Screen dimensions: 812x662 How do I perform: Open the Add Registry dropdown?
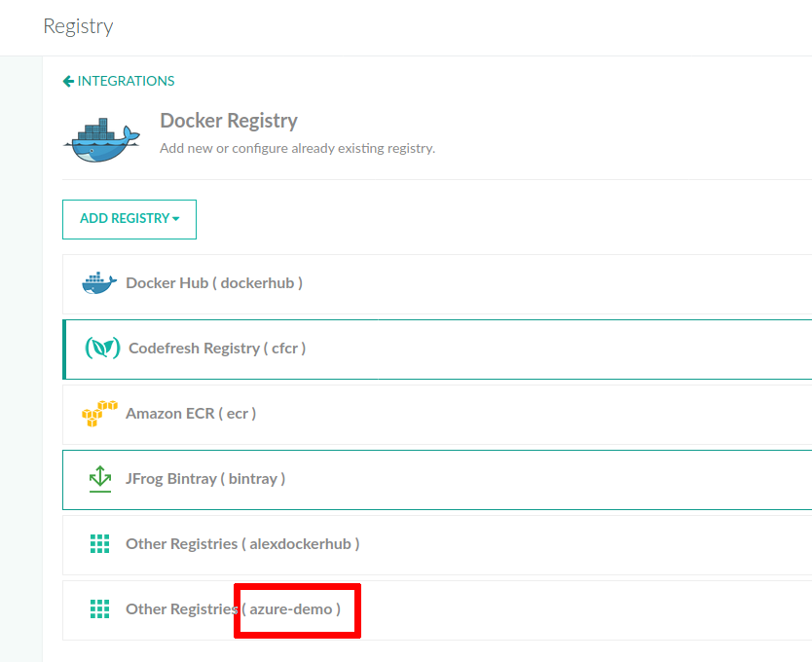129,219
